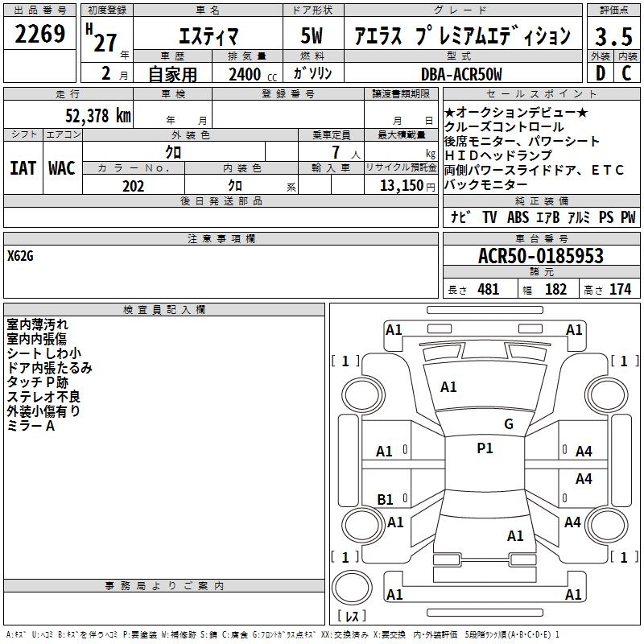Click the chassis number ACR50-0185953
Viewport: 644px width, 644px height.
541,256
